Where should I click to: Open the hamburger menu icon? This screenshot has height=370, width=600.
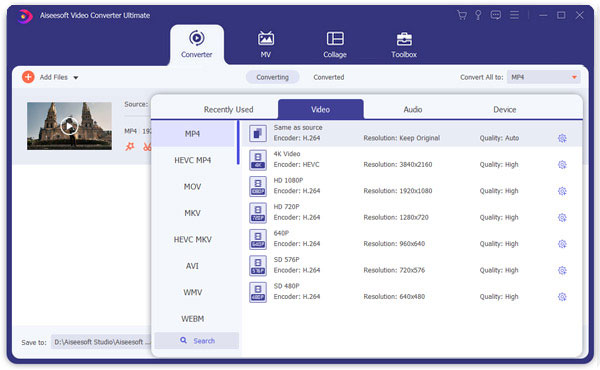point(514,15)
